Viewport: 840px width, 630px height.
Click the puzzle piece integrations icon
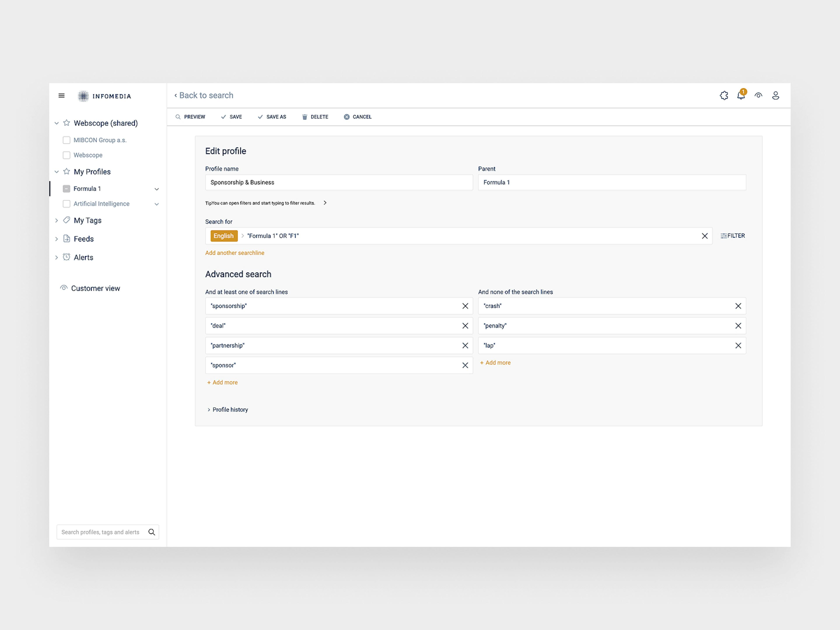pyautogui.click(x=724, y=96)
